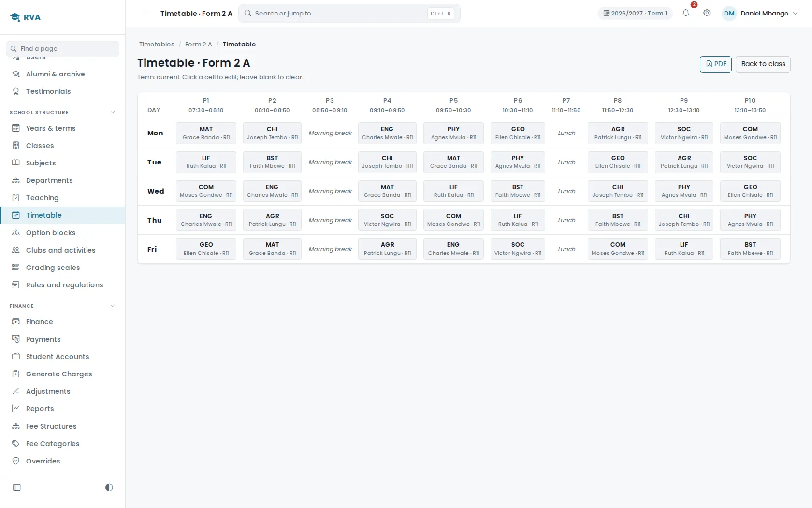
Task: Edit Friday P8 COM Moses Gondwe cell
Action: [x=618, y=249]
